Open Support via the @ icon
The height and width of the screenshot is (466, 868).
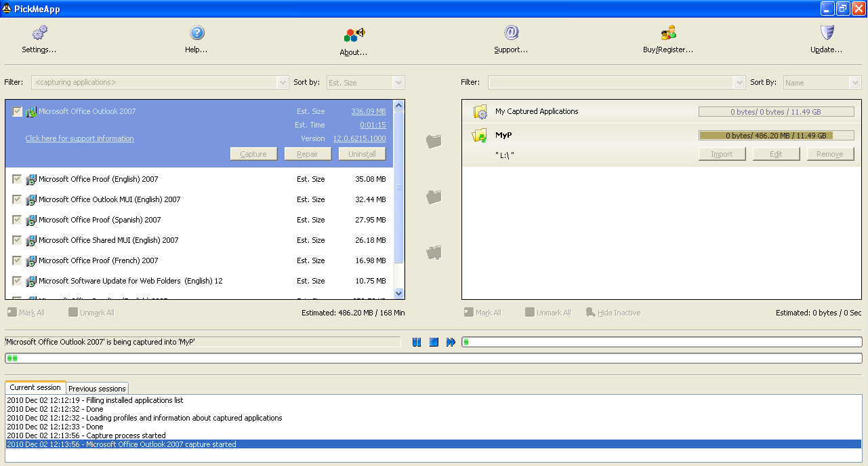coord(511,33)
